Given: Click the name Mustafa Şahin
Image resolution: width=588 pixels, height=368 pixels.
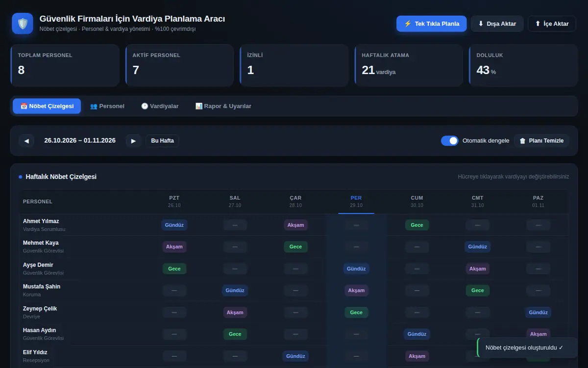Looking at the screenshot, I should (42, 287).
